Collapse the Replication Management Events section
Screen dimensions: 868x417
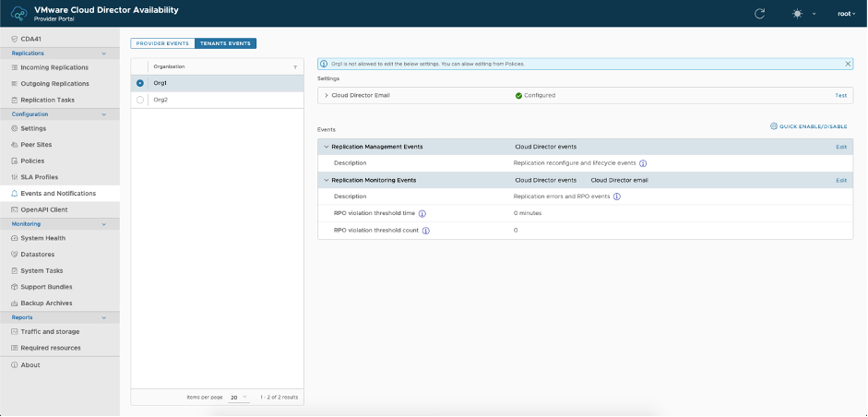tap(326, 146)
